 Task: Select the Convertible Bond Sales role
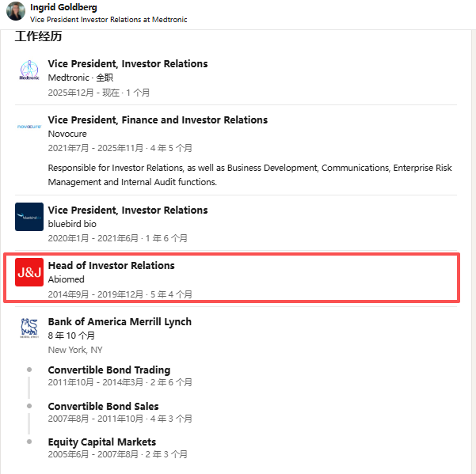103,407
